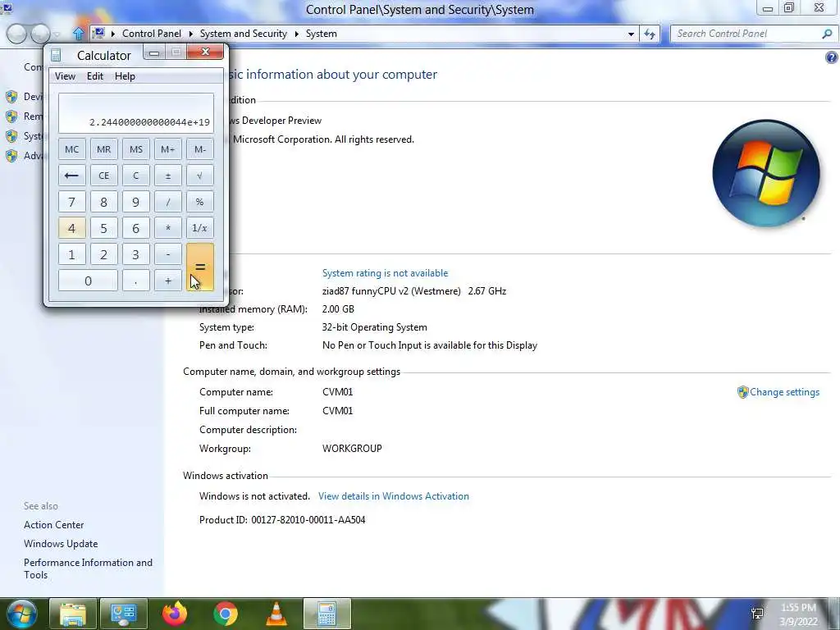Launch Chrome from the taskbar
The height and width of the screenshot is (630, 840).
[x=226, y=614]
